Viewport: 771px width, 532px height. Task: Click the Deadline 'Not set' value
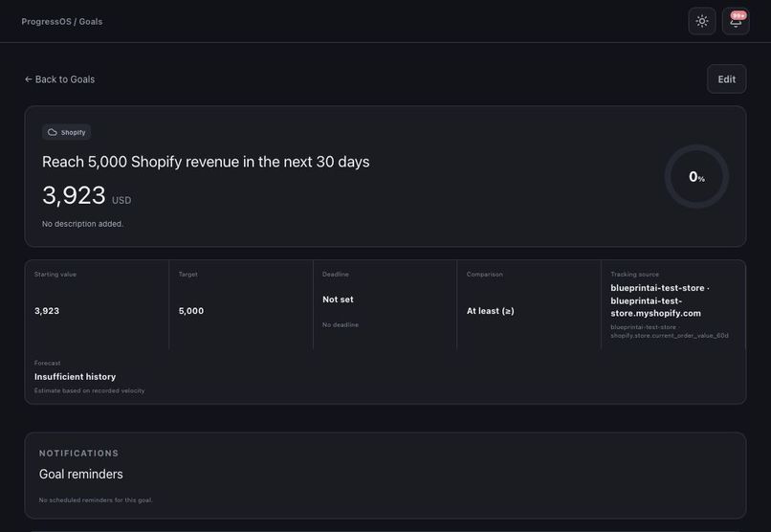338,299
